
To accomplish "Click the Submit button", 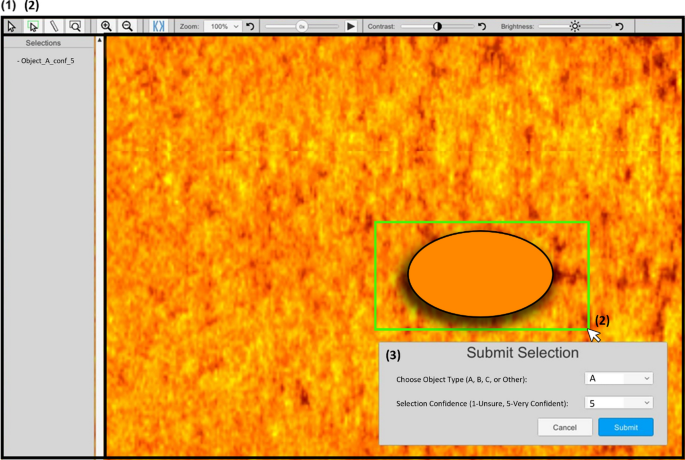I will pyautogui.click(x=626, y=427).
